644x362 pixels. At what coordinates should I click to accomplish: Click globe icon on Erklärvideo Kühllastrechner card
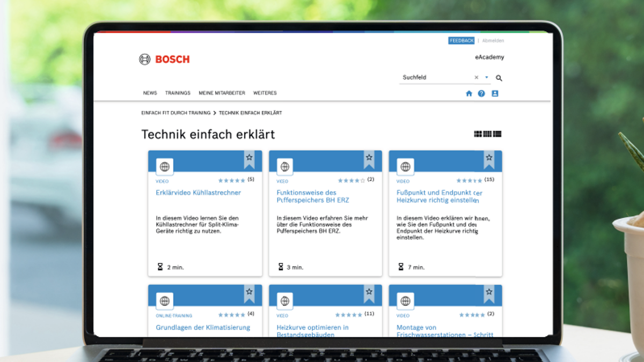click(x=165, y=167)
